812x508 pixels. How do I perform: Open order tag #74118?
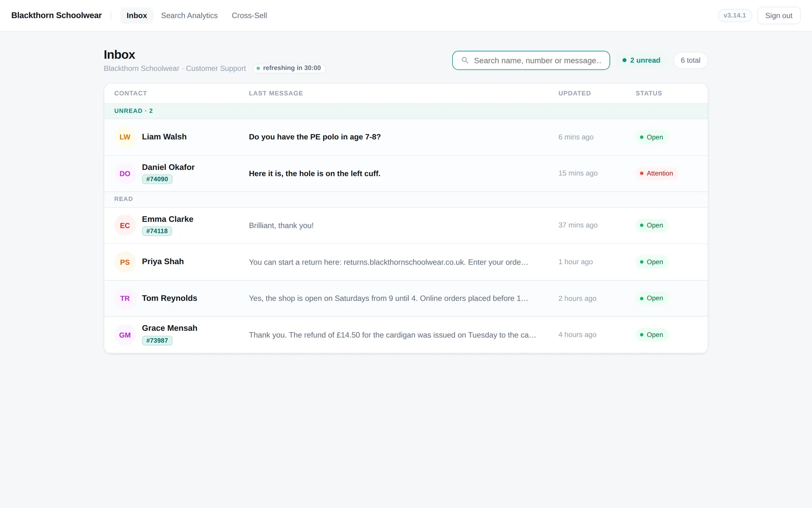[157, 231]
